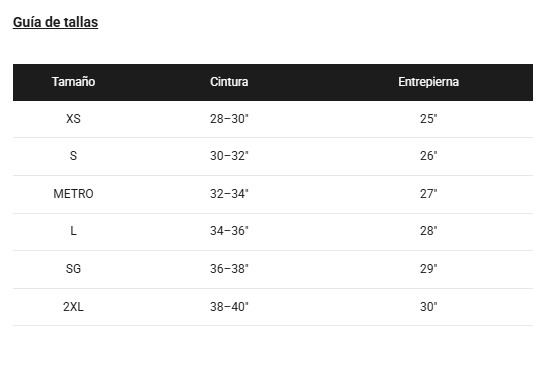
Task: Select the XS size cell
Action: tap(73, 119)
